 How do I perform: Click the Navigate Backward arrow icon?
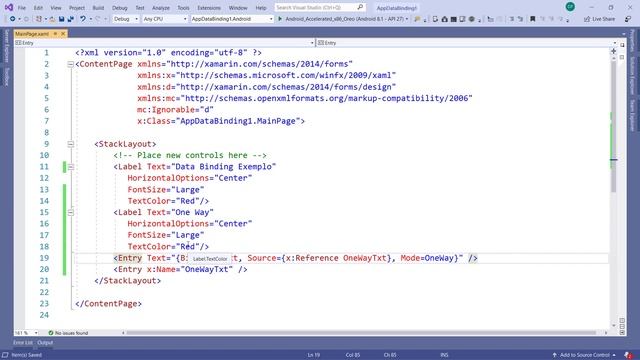tap(12, 19)
